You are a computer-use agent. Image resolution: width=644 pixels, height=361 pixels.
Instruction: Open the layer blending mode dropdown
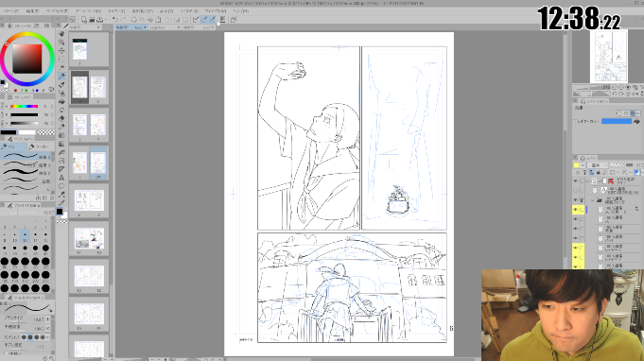pyautogui.click(x=599, y=165)
